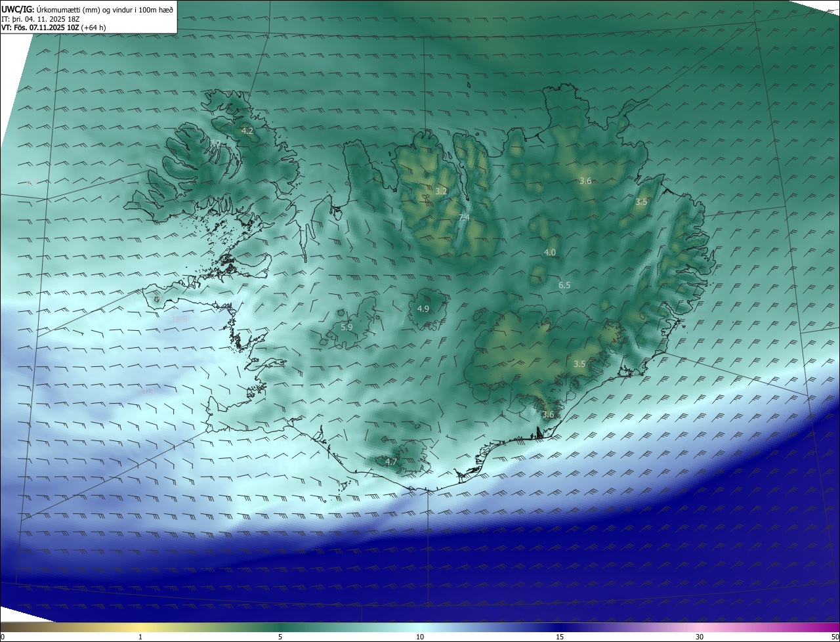Screen dimensions: 840x642
Task: Click the '5' tick on the colour scale
Action: 280,637
